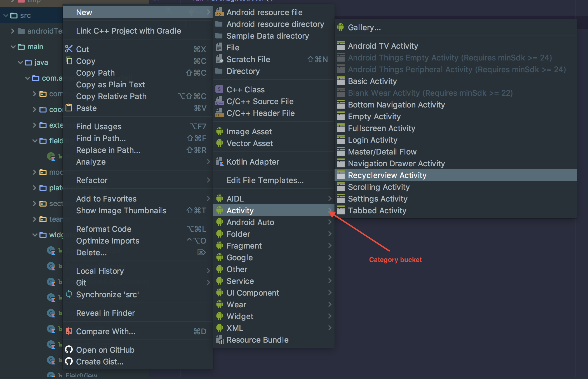
Task: Open the Local History submenu arrow
Action: (208, 271)
